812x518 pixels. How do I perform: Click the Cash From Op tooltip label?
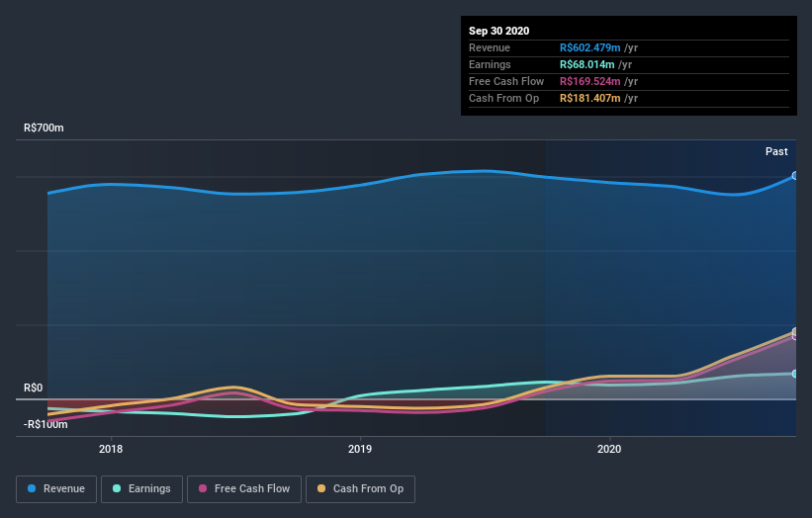click(503, 98)
